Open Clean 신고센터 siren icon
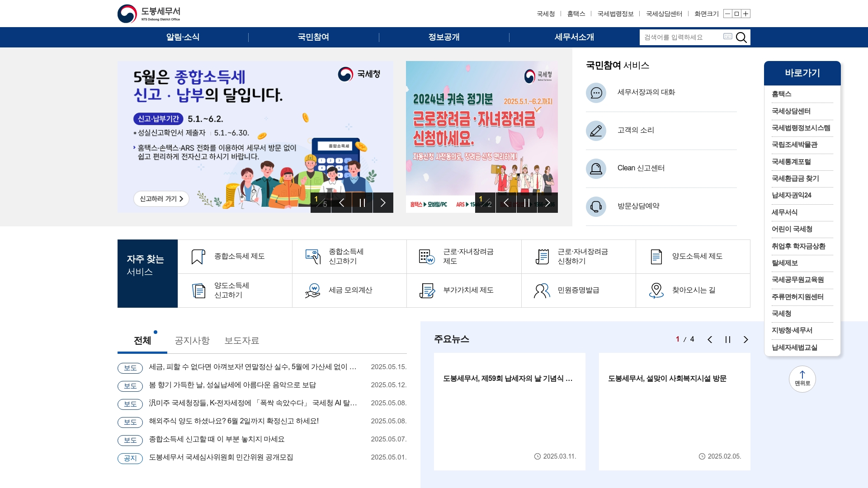The height and width of the screenshot is (488, 868). point(596,169)
